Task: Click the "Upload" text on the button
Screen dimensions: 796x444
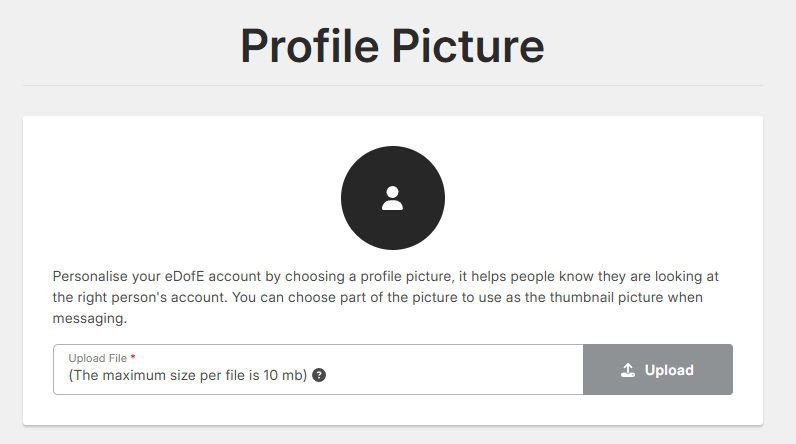Action: 669,370
